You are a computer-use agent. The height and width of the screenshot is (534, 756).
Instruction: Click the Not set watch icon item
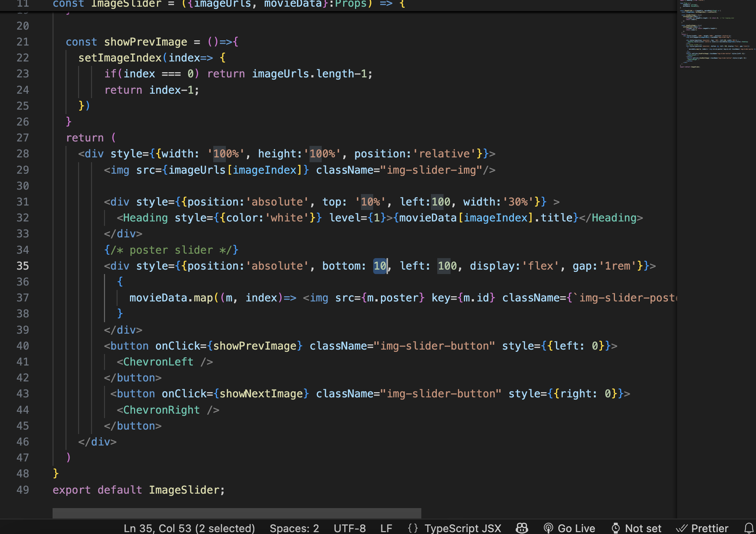tap(636, 528)
